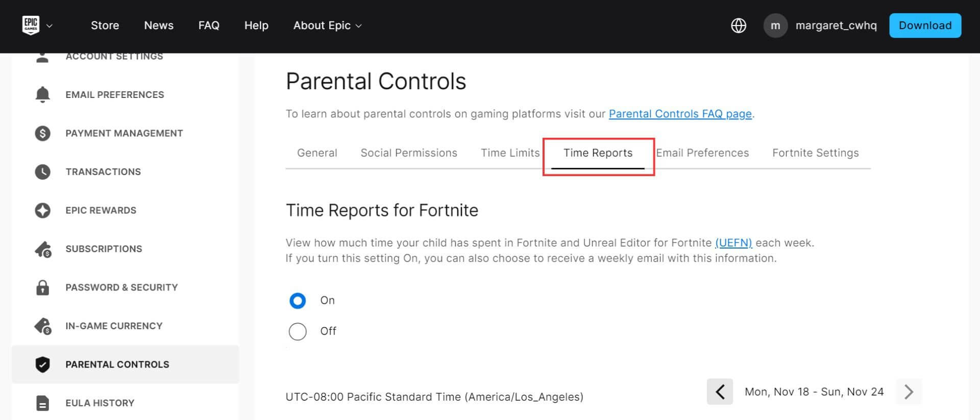
Task: Open the language globe icon
Action: pos(739,26)
